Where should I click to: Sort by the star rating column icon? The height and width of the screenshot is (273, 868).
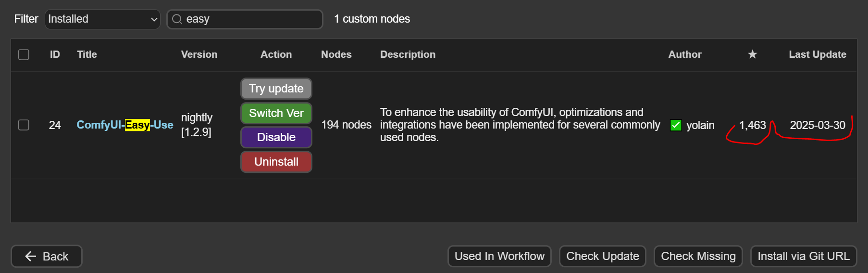point(753,54)
